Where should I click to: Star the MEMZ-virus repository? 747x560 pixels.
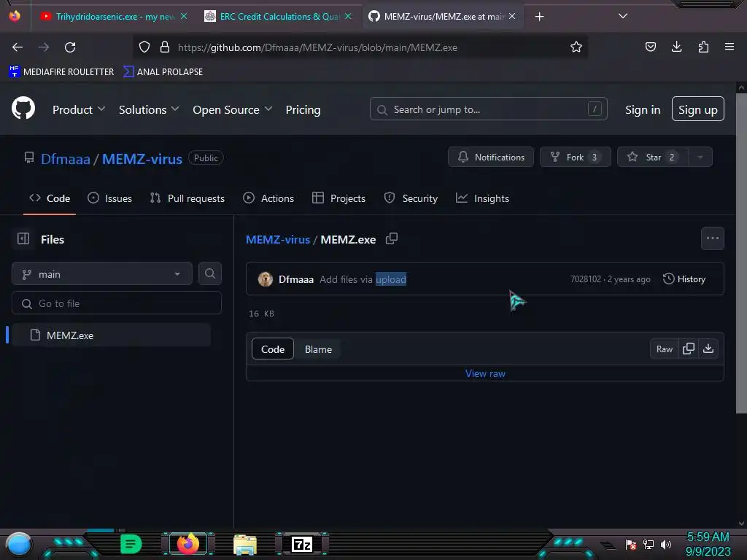point(653,157)
